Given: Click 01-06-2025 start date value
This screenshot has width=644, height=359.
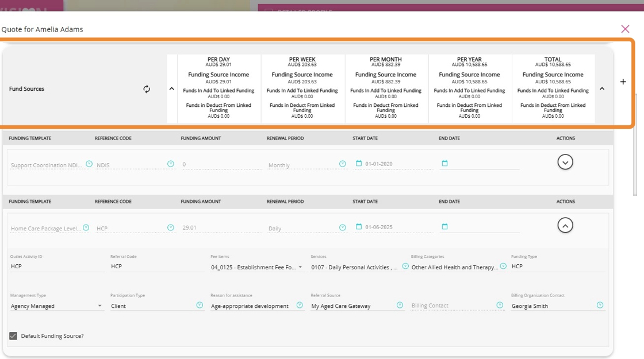Looking at the screenshot, I should [379, 227].
